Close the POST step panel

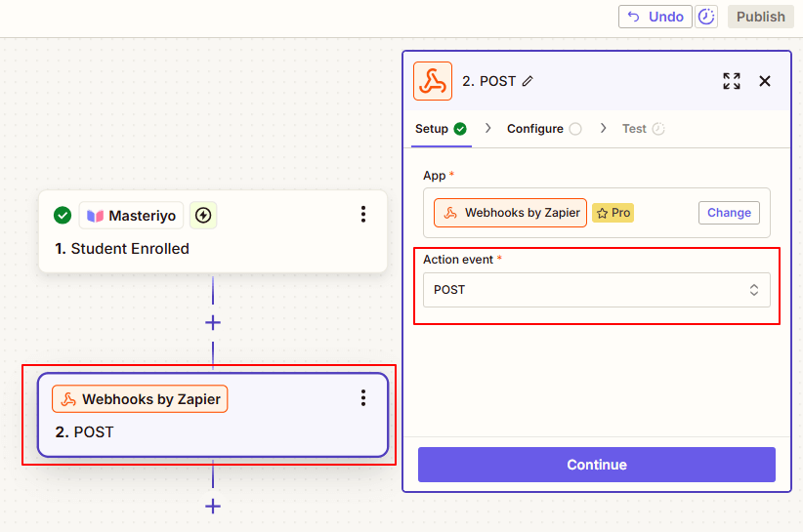pyautogui.click(x=765, y=81)
